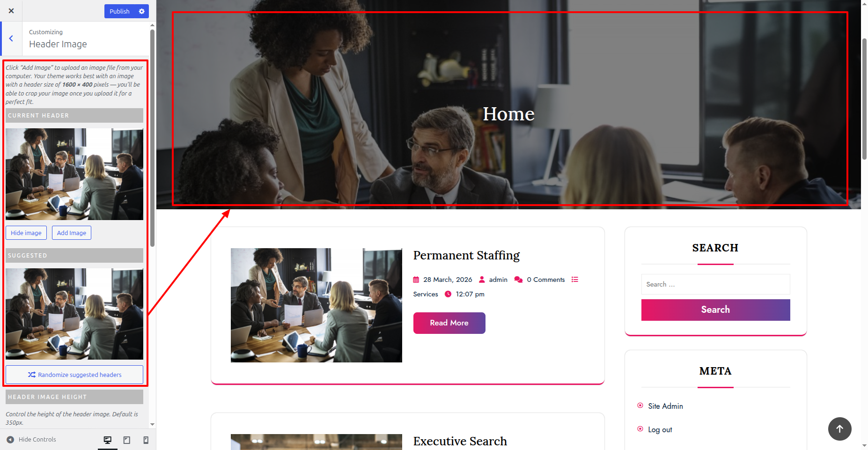Switch to mobile preview device icon
This screenshot has width=868, height=450.
click(146, 440)
